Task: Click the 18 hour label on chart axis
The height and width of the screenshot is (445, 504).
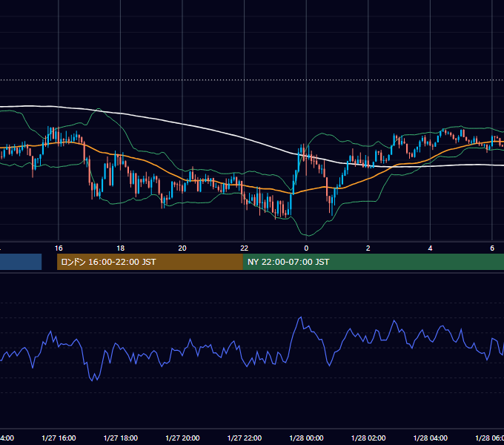Action: click(x=121, y=248)
